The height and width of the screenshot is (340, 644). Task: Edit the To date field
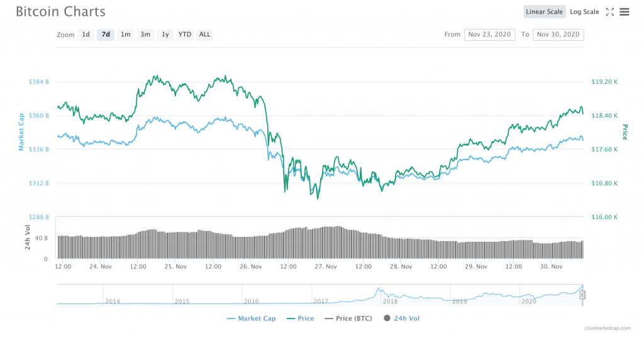coord(558,35)
